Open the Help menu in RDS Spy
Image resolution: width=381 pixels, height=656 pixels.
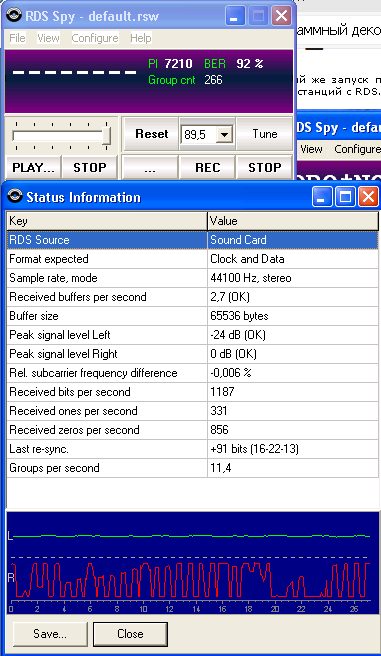pos(141,38)
